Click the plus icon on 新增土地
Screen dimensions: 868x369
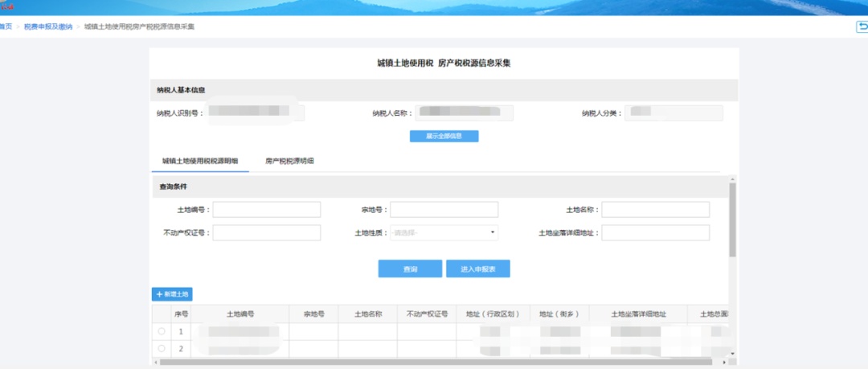[159, 295]
